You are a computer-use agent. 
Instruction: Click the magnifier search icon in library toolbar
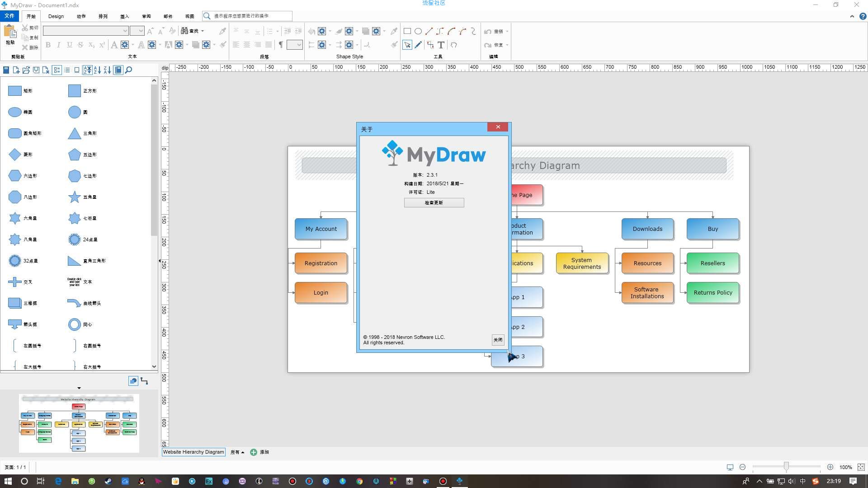coord(129,70)
